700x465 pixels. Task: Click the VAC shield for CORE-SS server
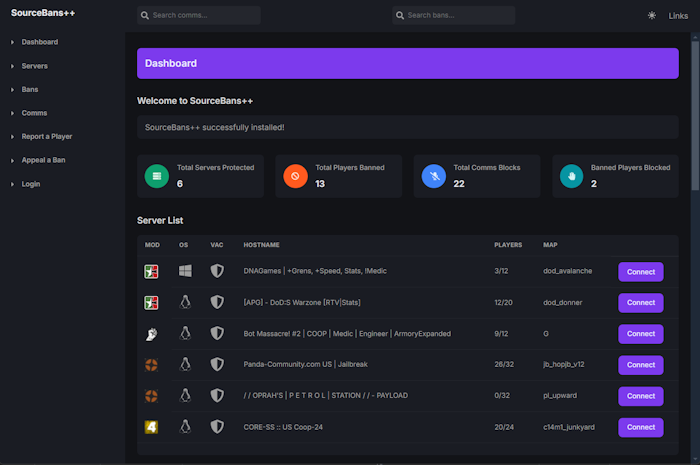[217, 427]
